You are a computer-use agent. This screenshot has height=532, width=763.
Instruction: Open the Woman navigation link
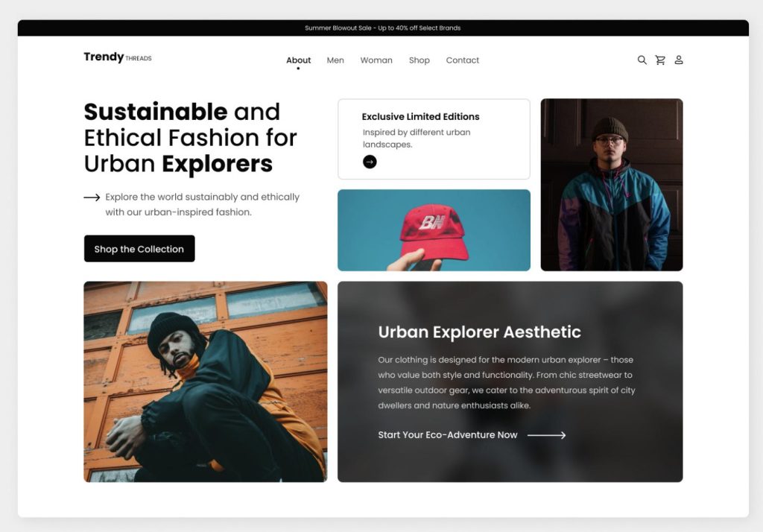(x=376, y=60)
